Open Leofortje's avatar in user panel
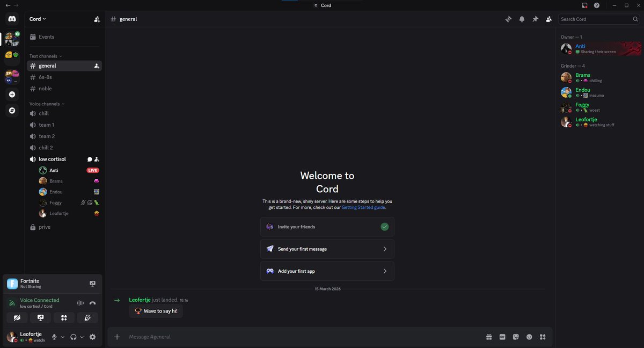This screenshot has width=644, height=348. point(12,337)
